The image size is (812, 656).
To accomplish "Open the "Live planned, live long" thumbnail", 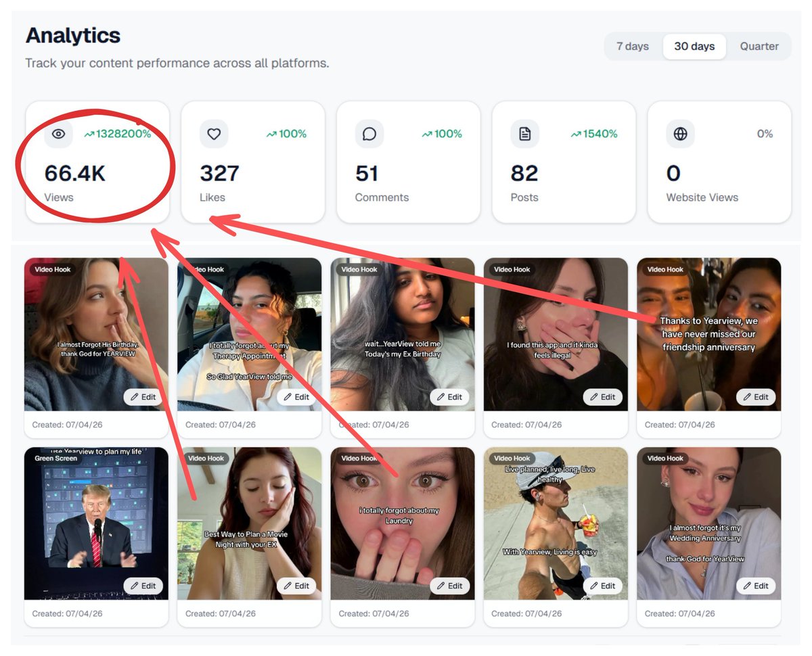I will point(555,514).
